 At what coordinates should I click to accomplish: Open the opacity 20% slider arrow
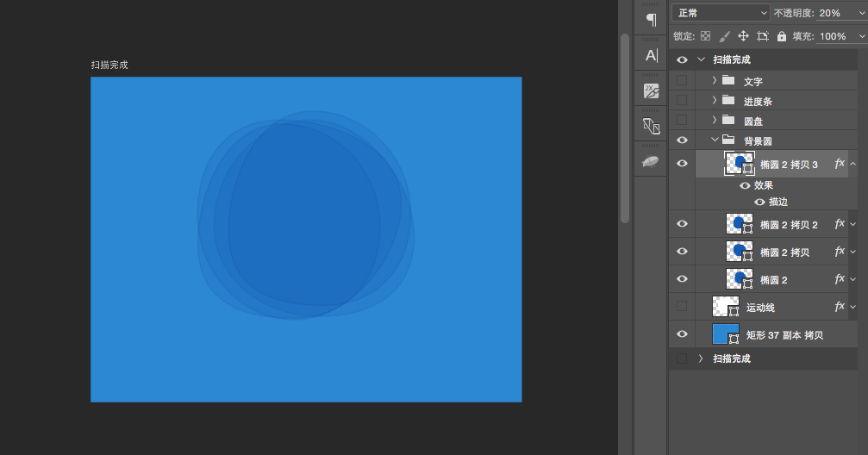tap(862, 13)
